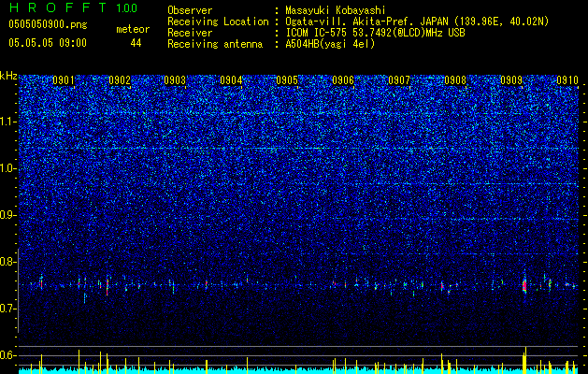This screenshot has height=374, width=588.
Task: Click the 0906 time marker
Action: point(343,80)
